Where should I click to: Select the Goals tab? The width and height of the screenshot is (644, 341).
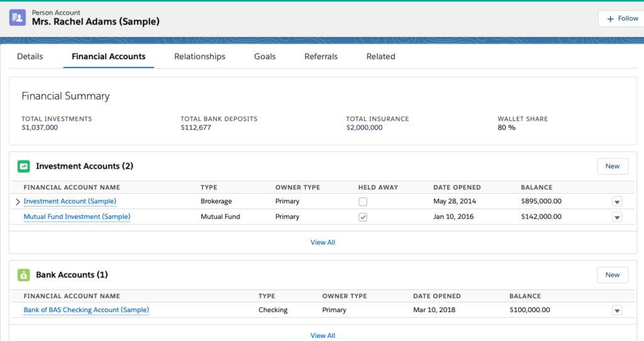(x=265, y=57)
